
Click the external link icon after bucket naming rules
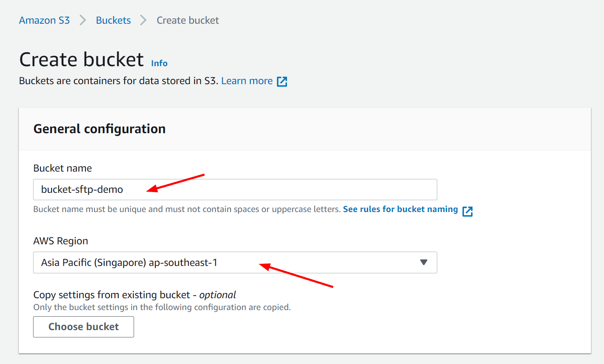coord(468,211)
